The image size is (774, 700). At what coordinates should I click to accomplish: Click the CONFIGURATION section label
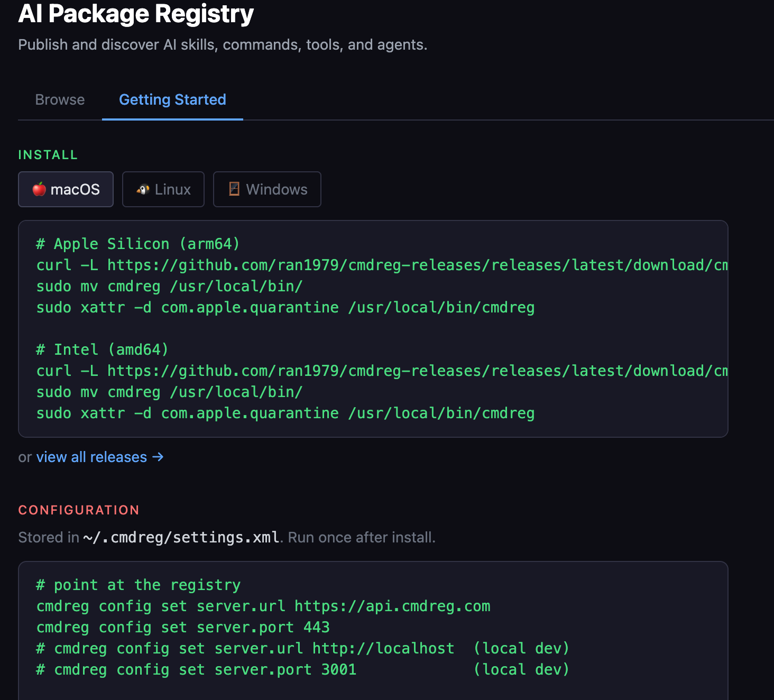[x=79, y=510]
